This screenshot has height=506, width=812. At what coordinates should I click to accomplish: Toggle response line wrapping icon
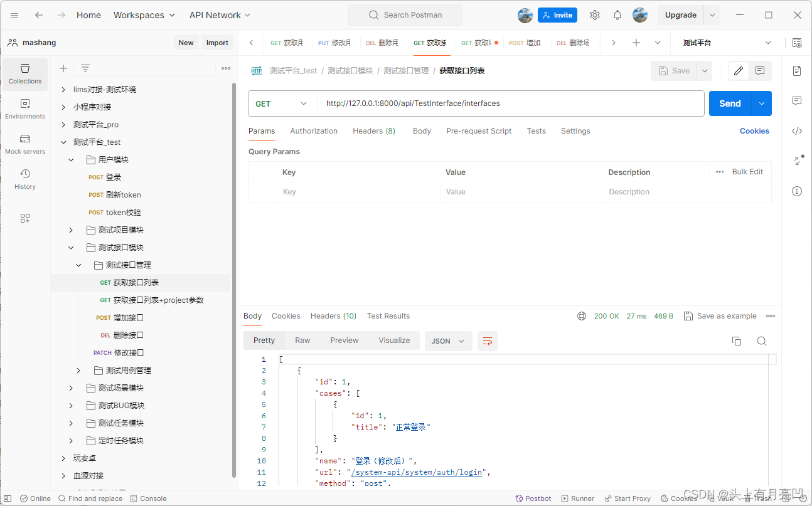(488, 341)
